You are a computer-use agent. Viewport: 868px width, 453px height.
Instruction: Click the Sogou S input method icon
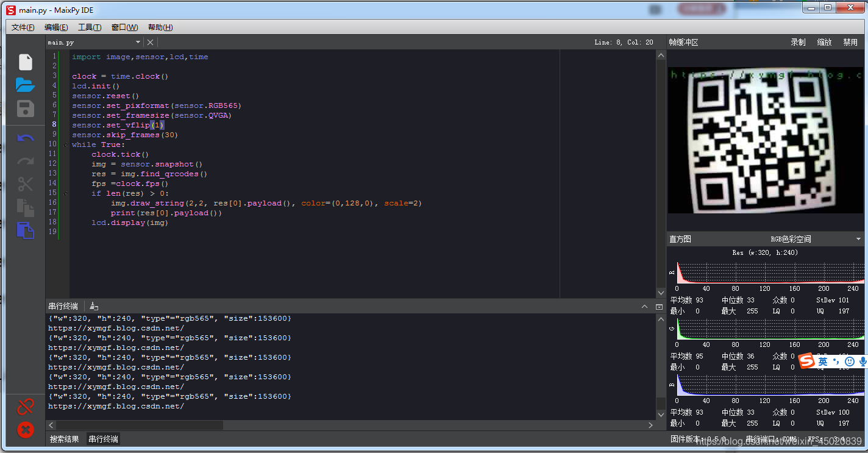pyautogui.click(x=807, y=362)
